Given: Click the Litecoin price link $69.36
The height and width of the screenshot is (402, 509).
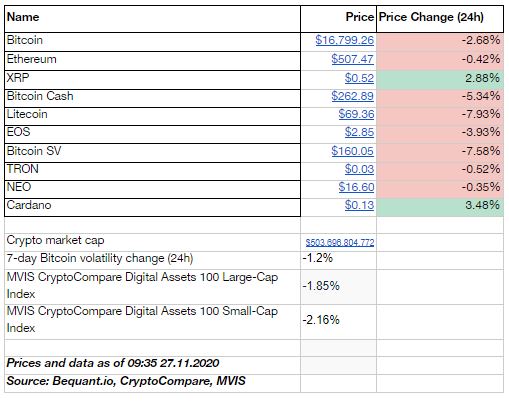Looking at the screenshot, I should click(x=356, y=114).
